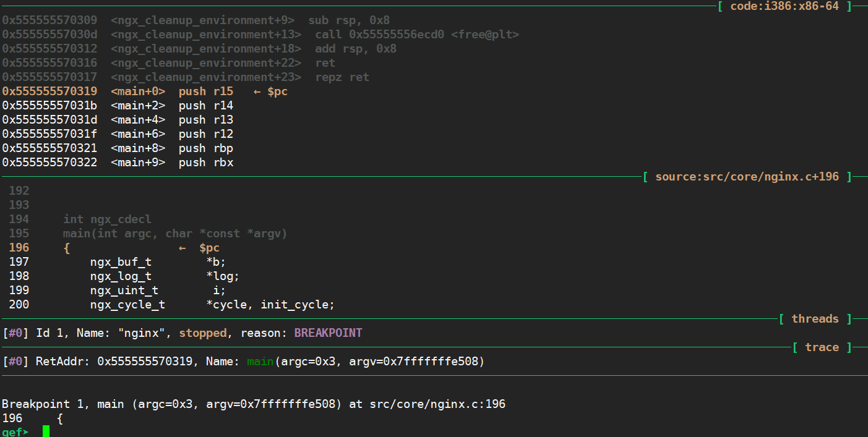Click the $pc arrow on source line 196
This screenshot has height=437, width=868.
click(199, 248)
